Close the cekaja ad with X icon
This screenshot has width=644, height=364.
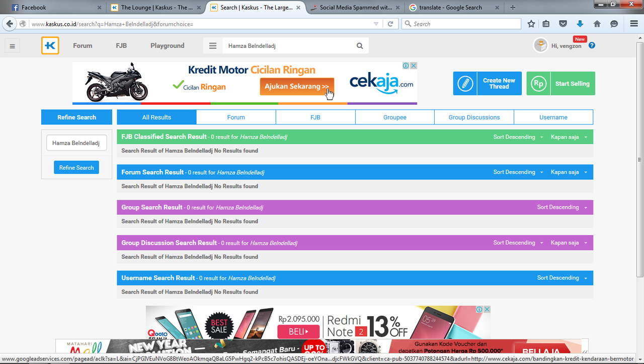(x=414, y=65)
